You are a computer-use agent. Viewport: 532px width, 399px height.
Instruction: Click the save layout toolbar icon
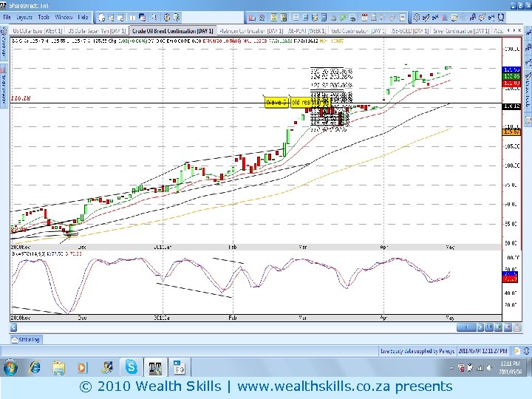[111, 17]
